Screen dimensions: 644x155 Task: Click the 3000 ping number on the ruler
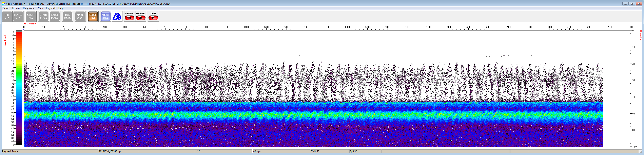(x=630, y=27)
